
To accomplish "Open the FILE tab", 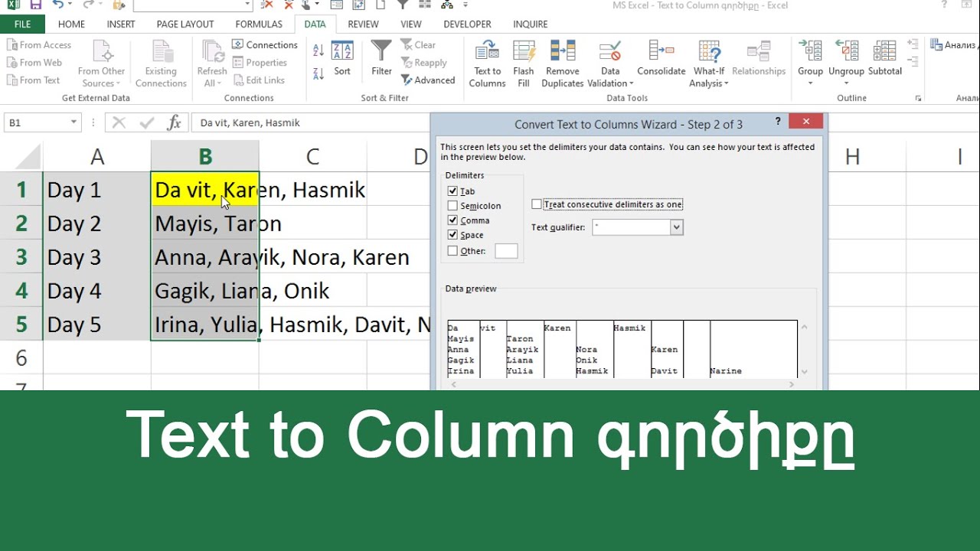I will tap(23, 24).
